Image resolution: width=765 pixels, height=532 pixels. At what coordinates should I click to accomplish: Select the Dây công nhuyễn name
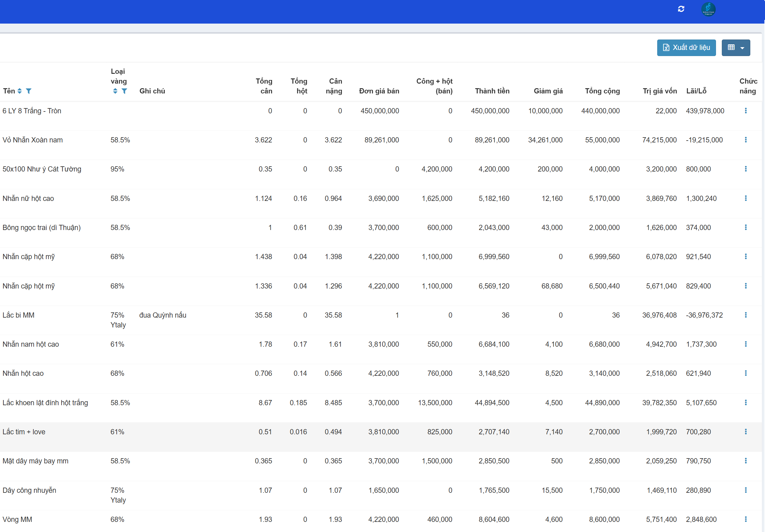29,490
